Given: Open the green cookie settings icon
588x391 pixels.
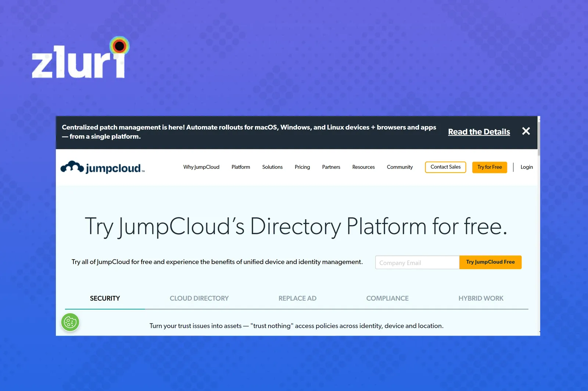Looking at the screenshot, I should pos(70,322).
